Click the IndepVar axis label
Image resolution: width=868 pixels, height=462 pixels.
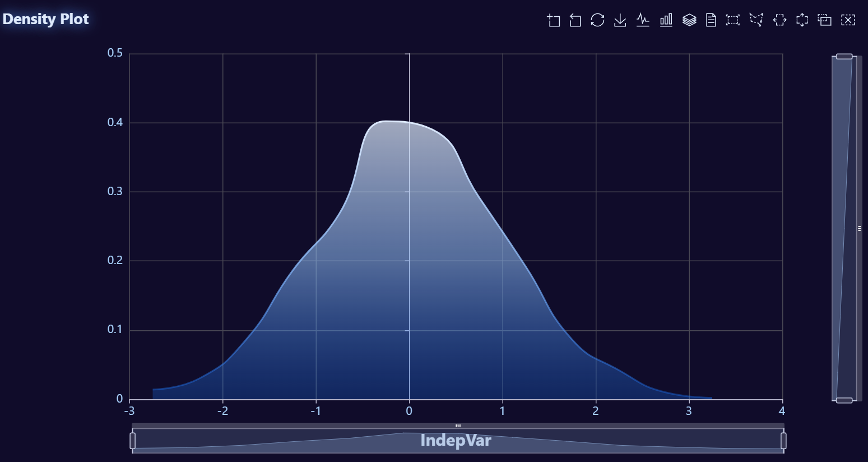click(x=456, y=441)
